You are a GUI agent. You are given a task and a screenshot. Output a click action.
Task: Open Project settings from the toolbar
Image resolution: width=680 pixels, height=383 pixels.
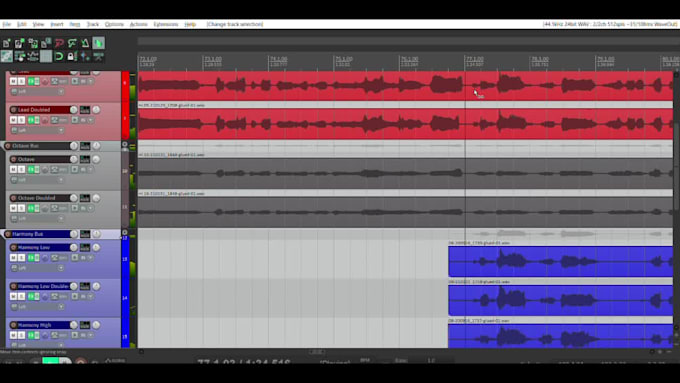[x=46, y=43]
